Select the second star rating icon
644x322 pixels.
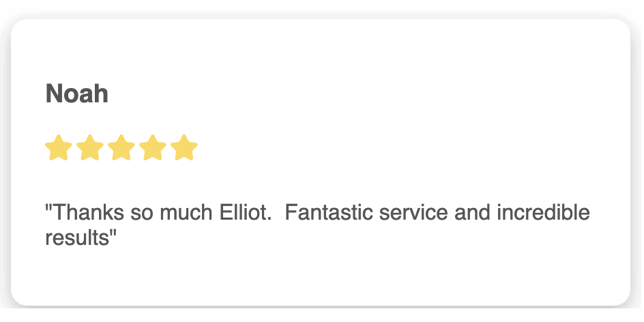[90, 147]
